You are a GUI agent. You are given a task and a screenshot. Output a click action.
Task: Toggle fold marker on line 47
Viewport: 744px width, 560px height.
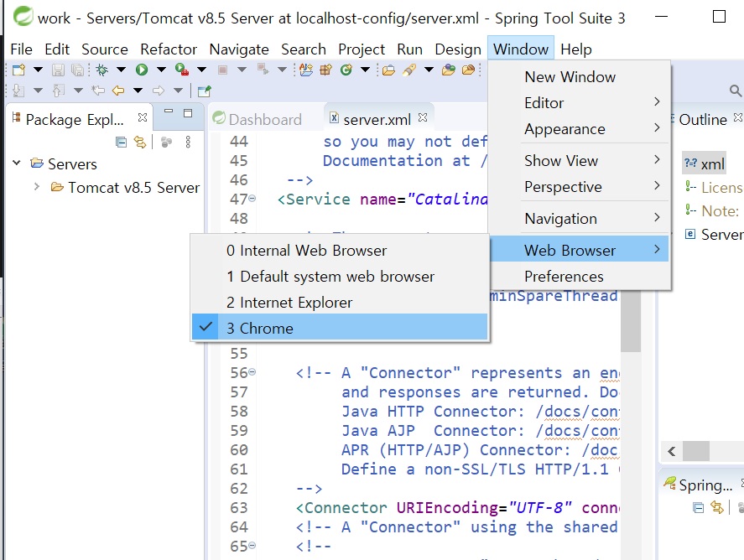(252, 199)
